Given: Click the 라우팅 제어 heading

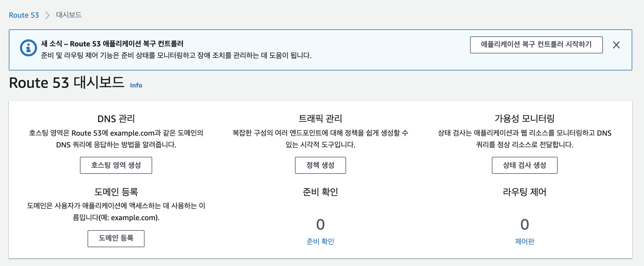Looking at the screenshot, I should point(524,192).
